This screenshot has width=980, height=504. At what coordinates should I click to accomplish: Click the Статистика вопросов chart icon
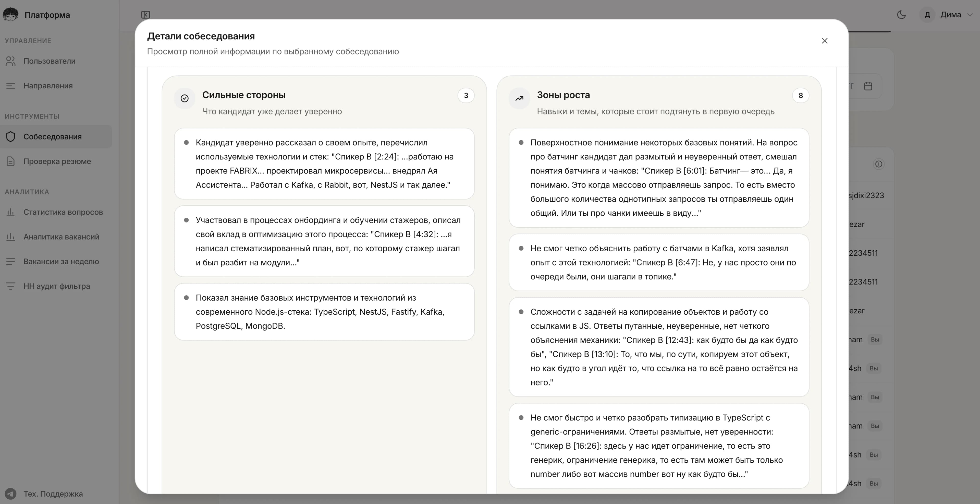(x=11, y=212)
